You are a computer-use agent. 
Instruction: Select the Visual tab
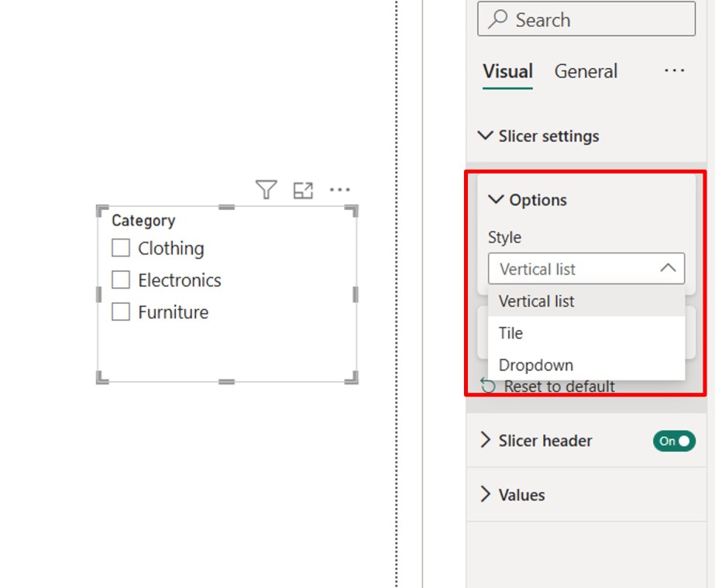(x=508, y=70)
